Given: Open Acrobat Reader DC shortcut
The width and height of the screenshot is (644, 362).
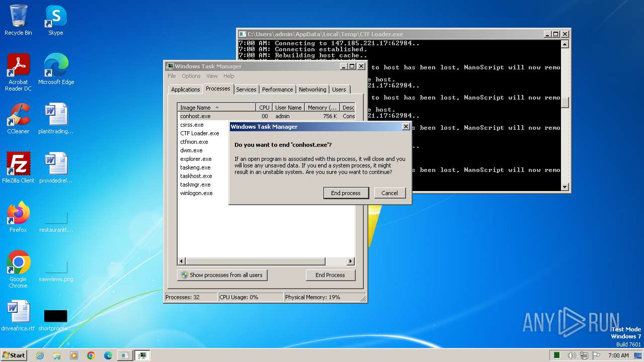Looking at the screenshot, I should [18, 72].
